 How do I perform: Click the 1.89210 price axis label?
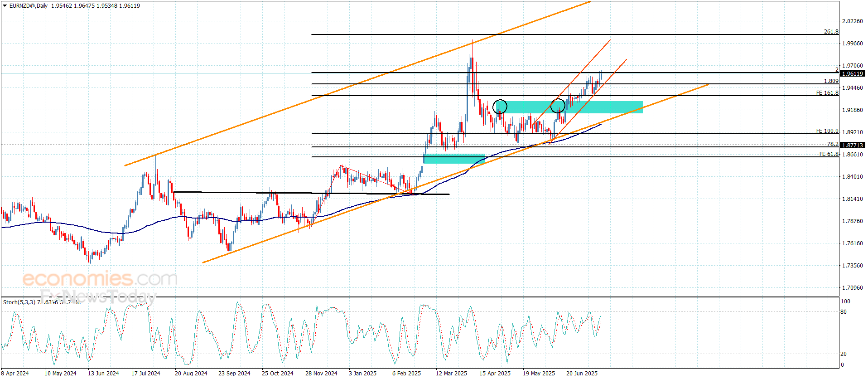pos(852,132)
